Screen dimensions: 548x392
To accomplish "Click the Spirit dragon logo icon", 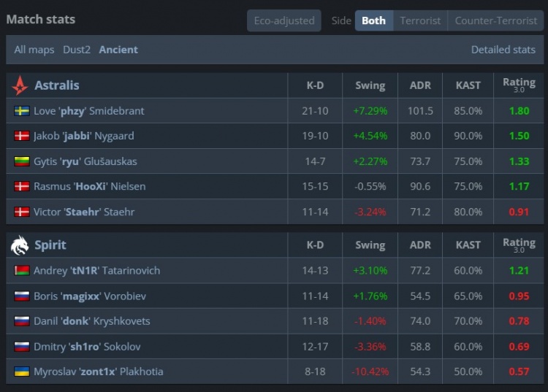I will tap(20, 245).
